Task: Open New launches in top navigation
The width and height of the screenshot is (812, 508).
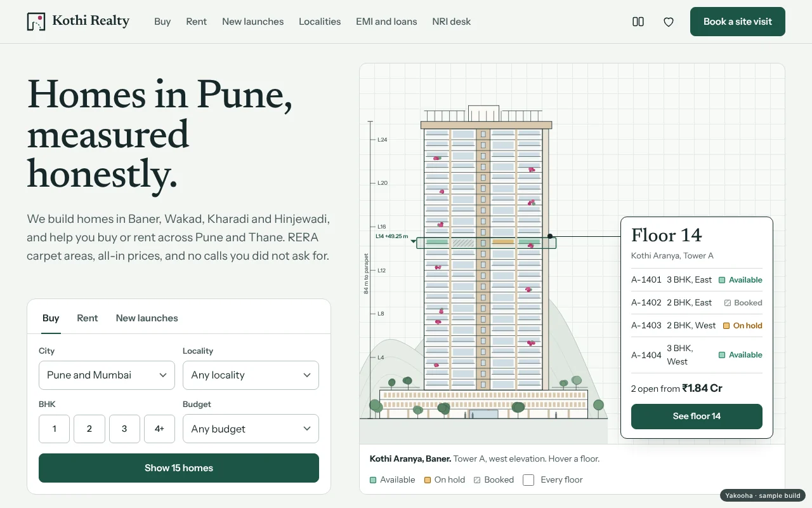Action: click(253, 22)
